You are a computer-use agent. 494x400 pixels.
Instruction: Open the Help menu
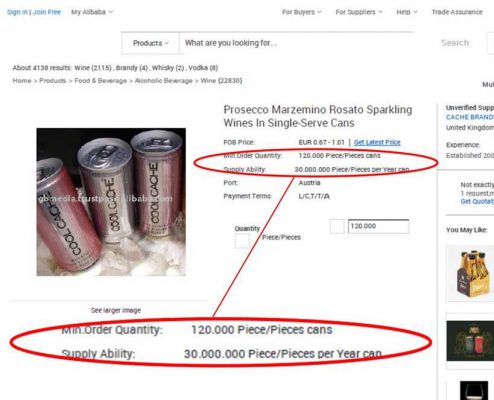point(407,12)
